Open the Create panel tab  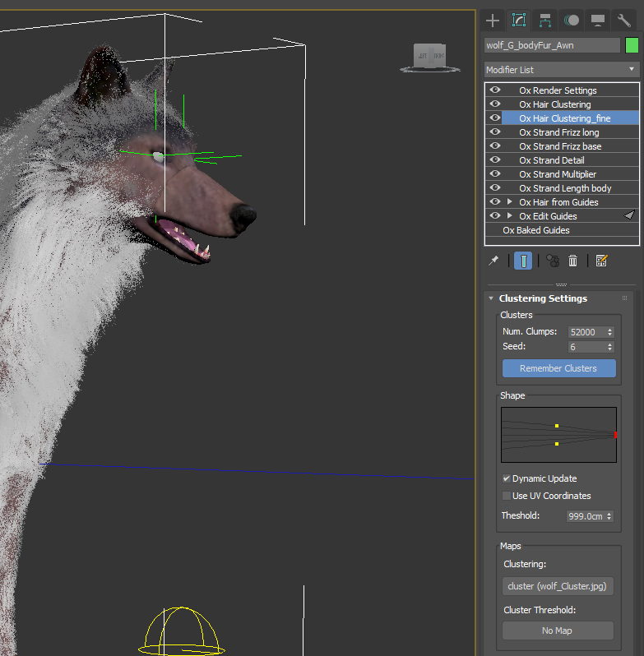point(493,21)
